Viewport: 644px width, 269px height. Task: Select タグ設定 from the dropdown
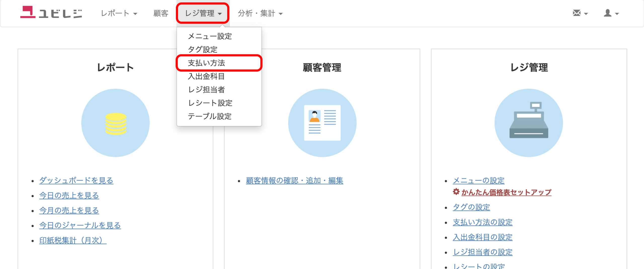219,50
